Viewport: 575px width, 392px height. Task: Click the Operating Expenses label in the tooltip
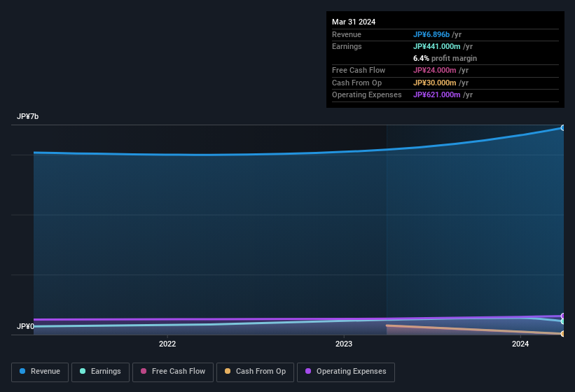pyautogui.click(x=367, y=95)
